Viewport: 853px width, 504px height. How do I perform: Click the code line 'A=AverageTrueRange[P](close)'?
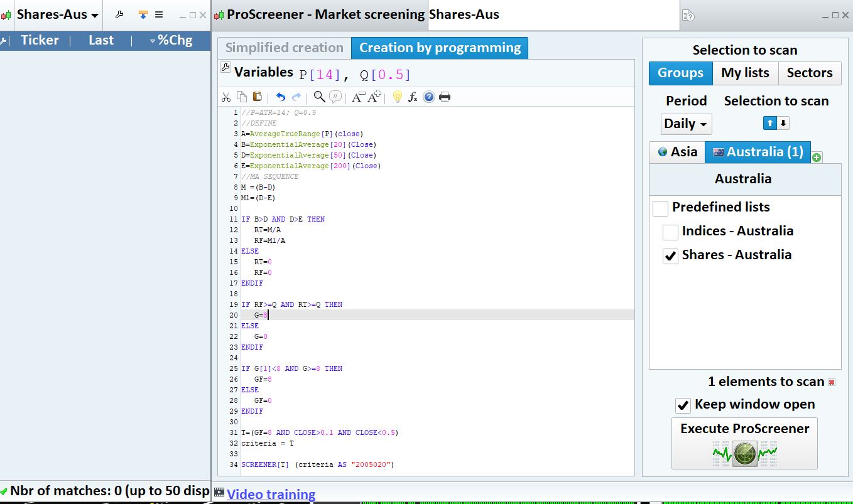[302, 134]
